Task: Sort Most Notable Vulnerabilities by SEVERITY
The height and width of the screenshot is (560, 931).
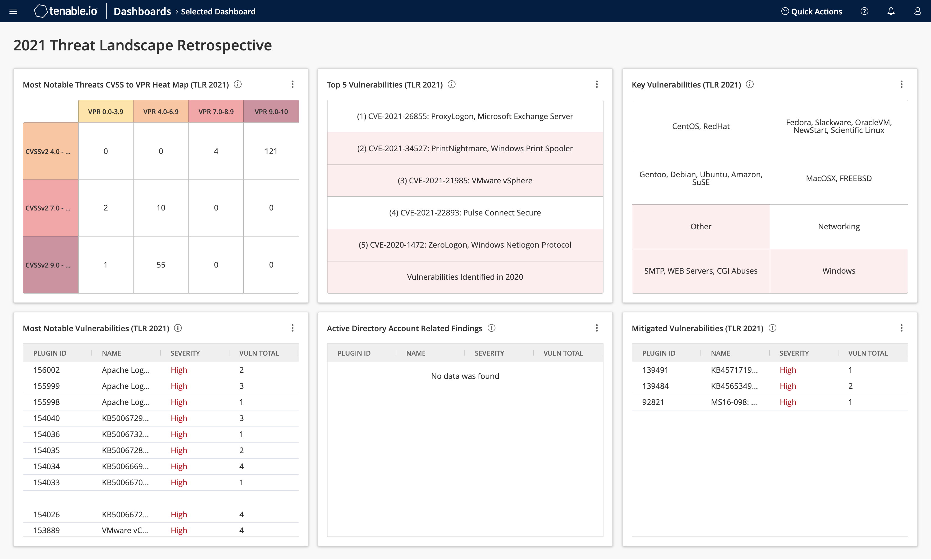Action: tap(185, 353)
